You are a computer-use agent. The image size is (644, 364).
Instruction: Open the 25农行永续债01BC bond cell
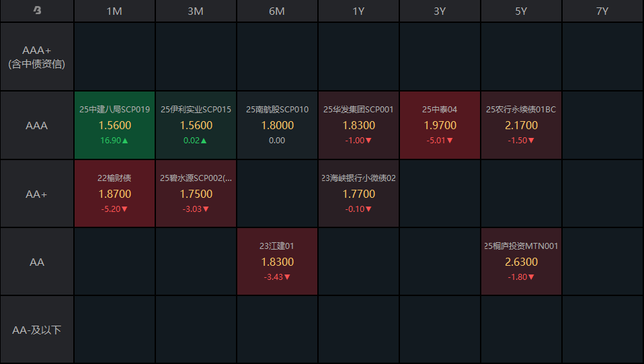(521, 125)
